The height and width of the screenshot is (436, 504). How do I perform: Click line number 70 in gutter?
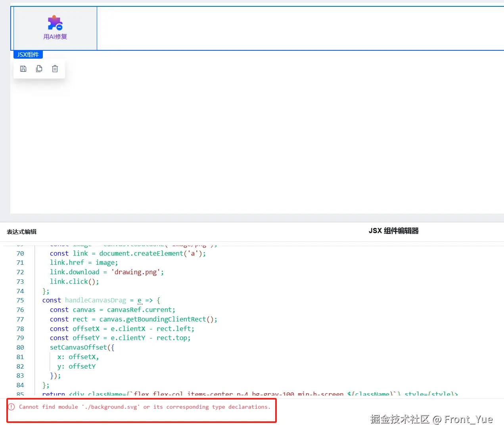20,253
